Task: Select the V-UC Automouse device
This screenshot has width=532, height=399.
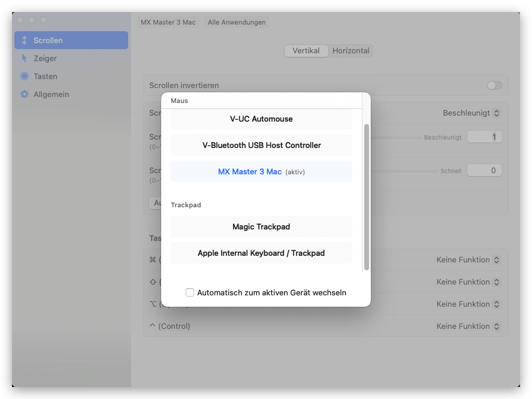Action: coord(261,119)
